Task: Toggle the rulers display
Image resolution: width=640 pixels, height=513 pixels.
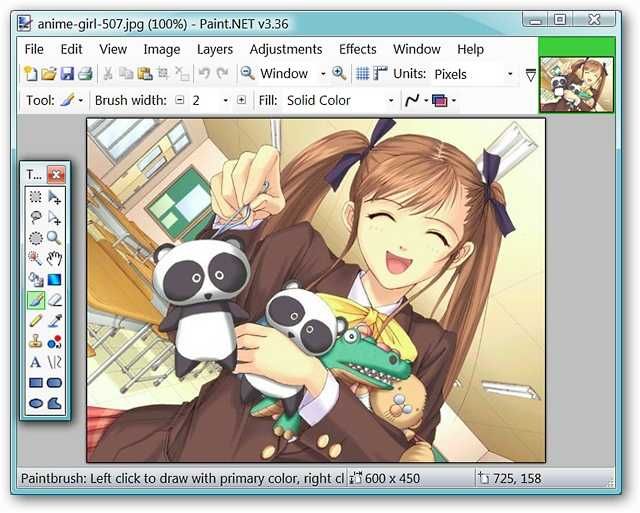Action: coord(380,74)
